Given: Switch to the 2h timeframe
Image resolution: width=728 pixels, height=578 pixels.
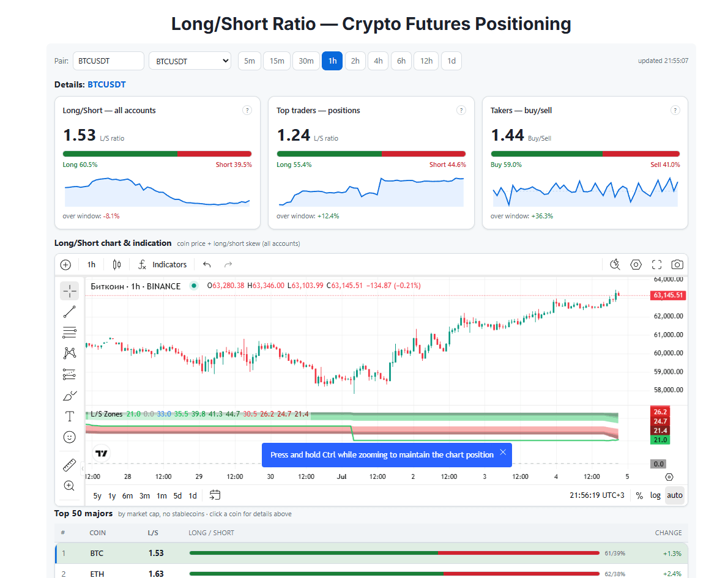Looking at the screenshot, I should pos(355,61).
